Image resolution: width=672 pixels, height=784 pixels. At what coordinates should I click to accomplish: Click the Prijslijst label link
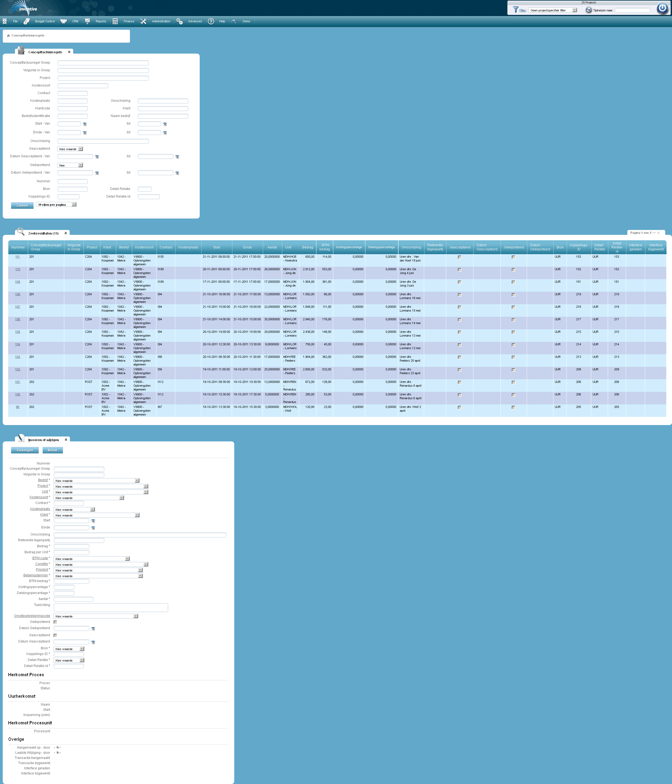[x=42, y=570]
